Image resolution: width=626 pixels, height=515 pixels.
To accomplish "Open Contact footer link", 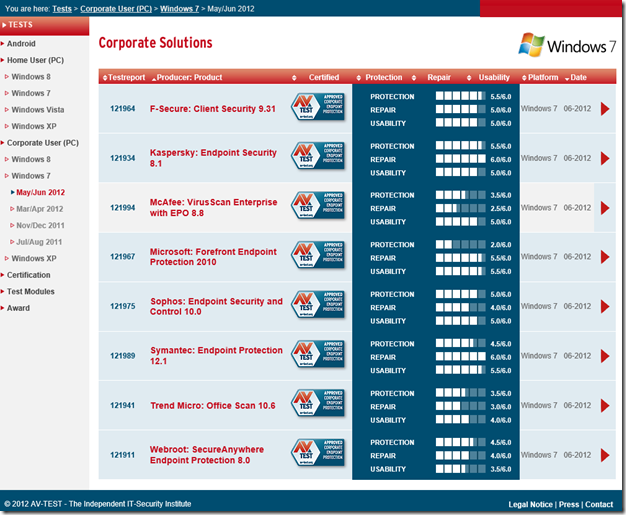I will pos(599,505).
